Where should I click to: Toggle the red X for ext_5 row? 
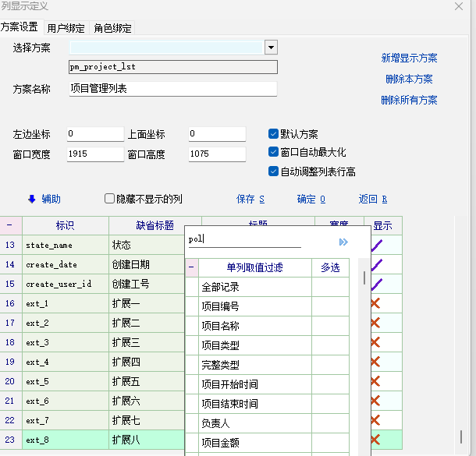(375, 381)
